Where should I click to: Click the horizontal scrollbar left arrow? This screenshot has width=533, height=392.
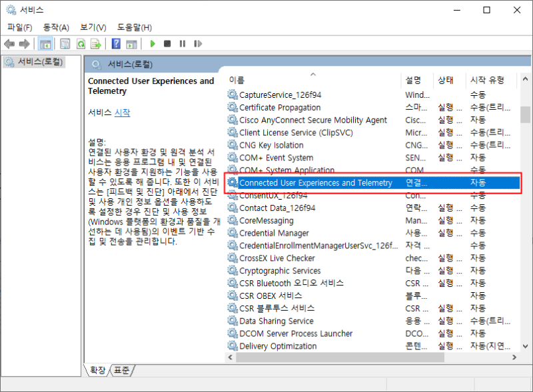click(231, 357)
